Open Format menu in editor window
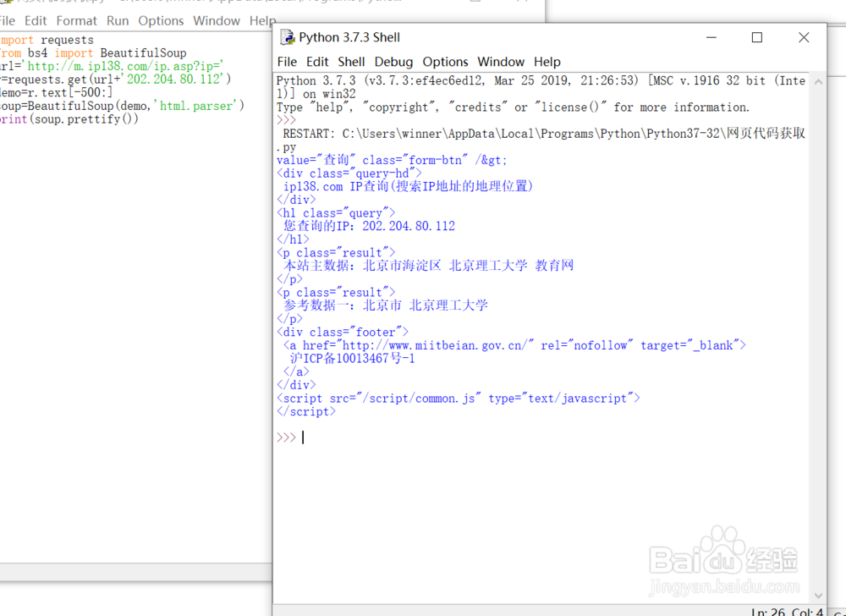The height and width of the screenshot is (616, 846). [77, 21]
